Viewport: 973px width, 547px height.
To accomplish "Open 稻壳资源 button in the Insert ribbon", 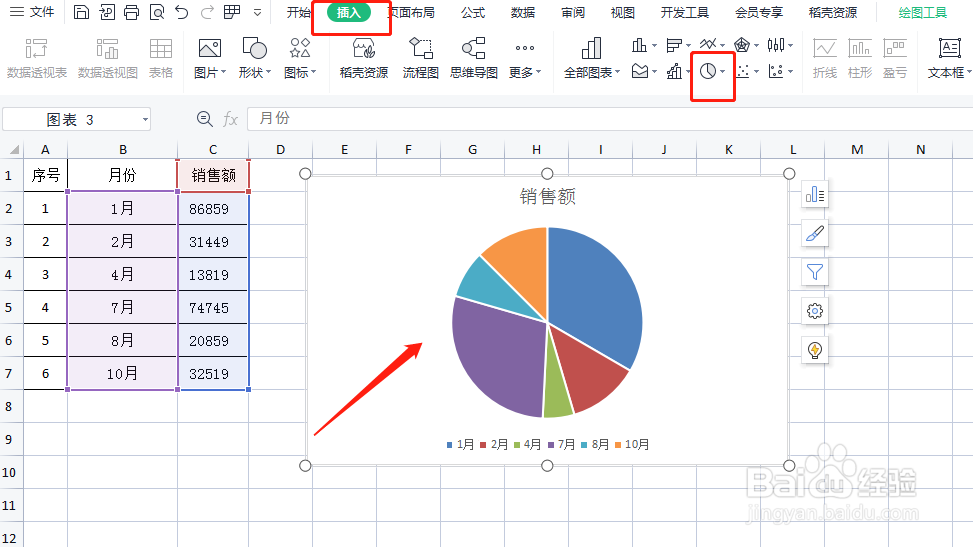I will [364, 58].
